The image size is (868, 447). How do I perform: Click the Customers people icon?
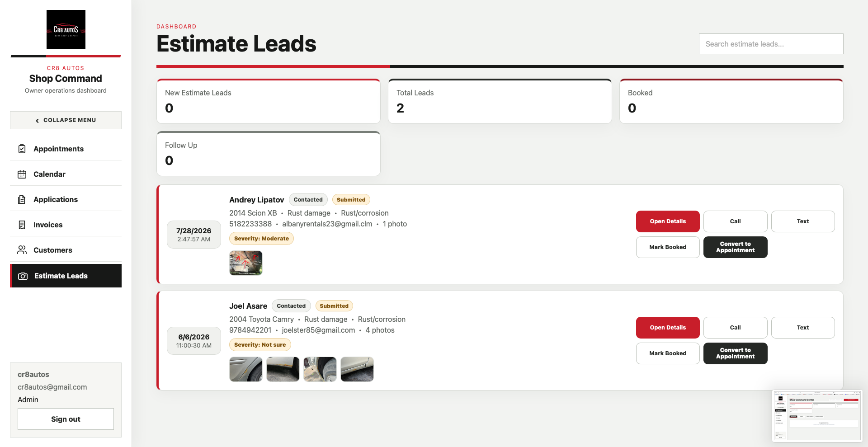(x=22, y=250)
